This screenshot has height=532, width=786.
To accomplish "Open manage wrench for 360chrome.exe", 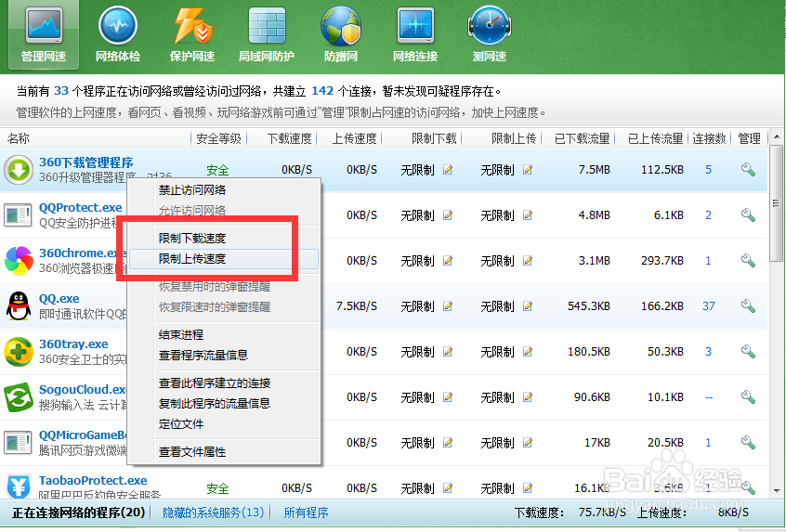I will coord(748,261).
